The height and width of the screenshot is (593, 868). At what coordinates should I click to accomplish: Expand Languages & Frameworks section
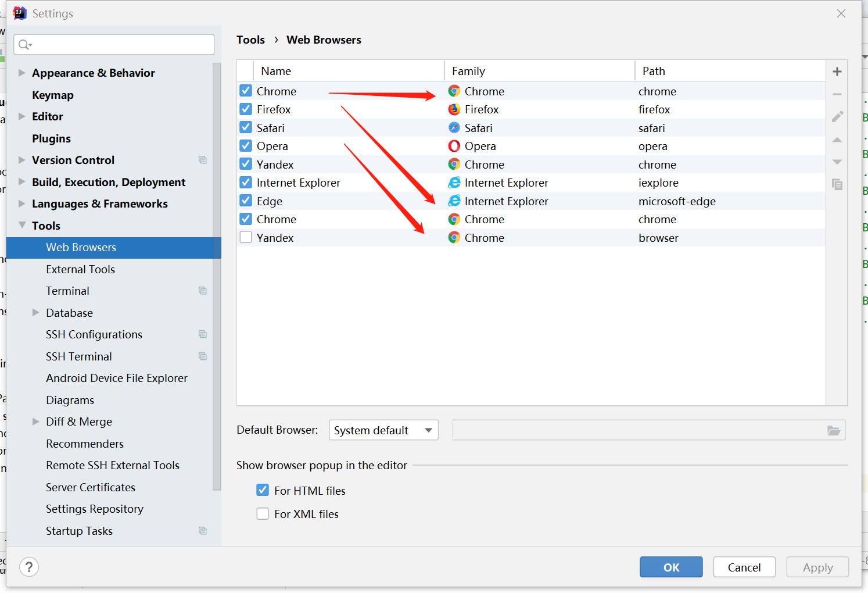pyautogui.click(x=21, y=203)
